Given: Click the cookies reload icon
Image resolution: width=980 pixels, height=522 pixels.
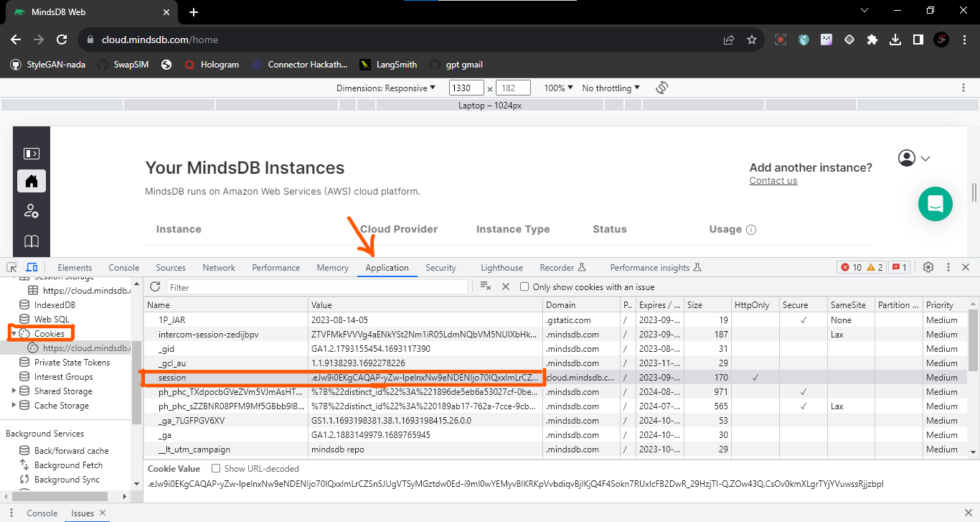Looking at the screenshot, I should (155, 286).
